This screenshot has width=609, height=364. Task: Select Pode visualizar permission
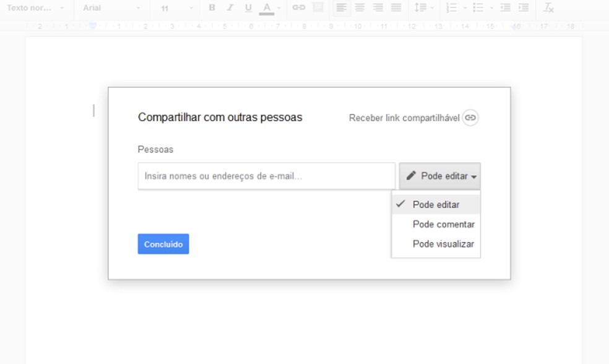[x=442, y=244]
